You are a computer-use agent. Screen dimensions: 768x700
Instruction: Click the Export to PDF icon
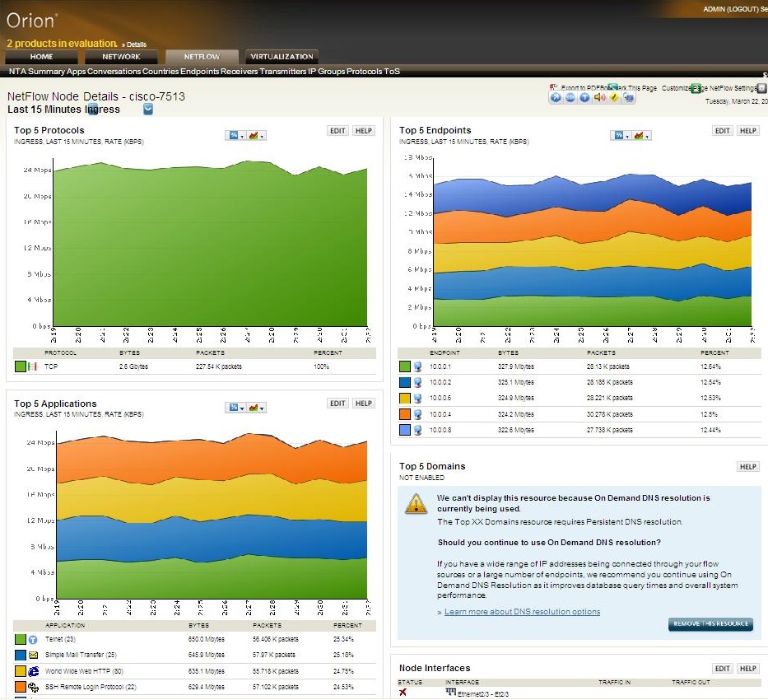pyautogui.click(x=555, y=87)
